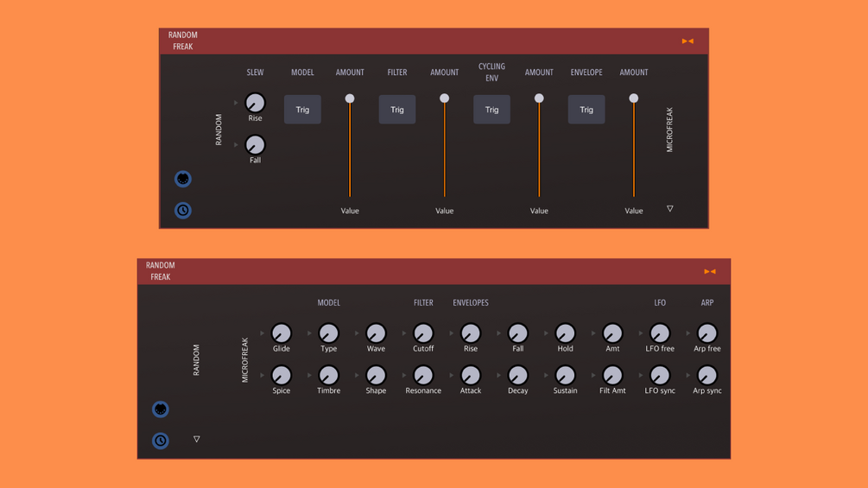Click the Trig button under CYCLING ENV
868x488 pixels.
491,110
